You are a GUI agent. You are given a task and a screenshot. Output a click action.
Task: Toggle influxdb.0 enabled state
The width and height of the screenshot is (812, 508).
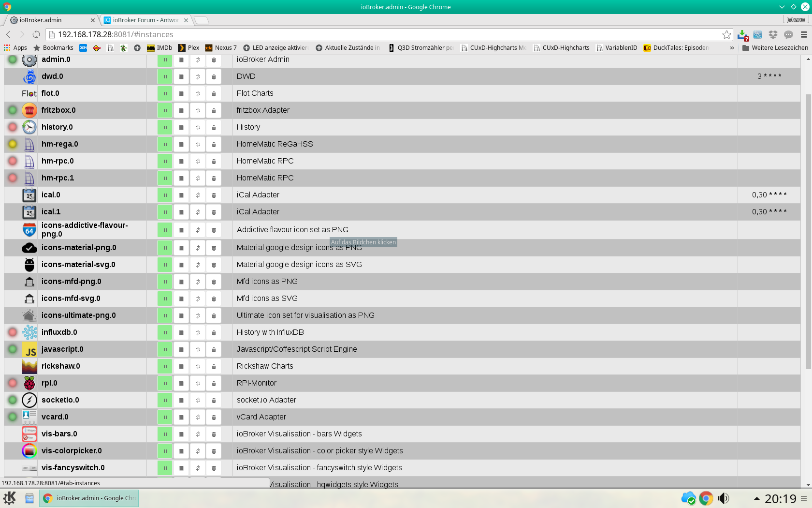pyautogui.click(x=165, y=332)
